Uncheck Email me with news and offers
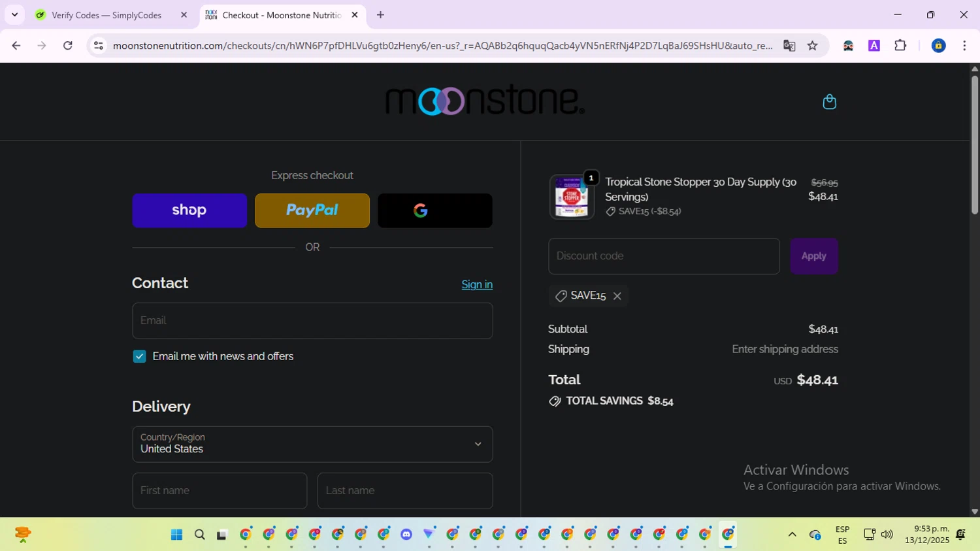This screenshot has height=551, width=980. tap(139, 356)
